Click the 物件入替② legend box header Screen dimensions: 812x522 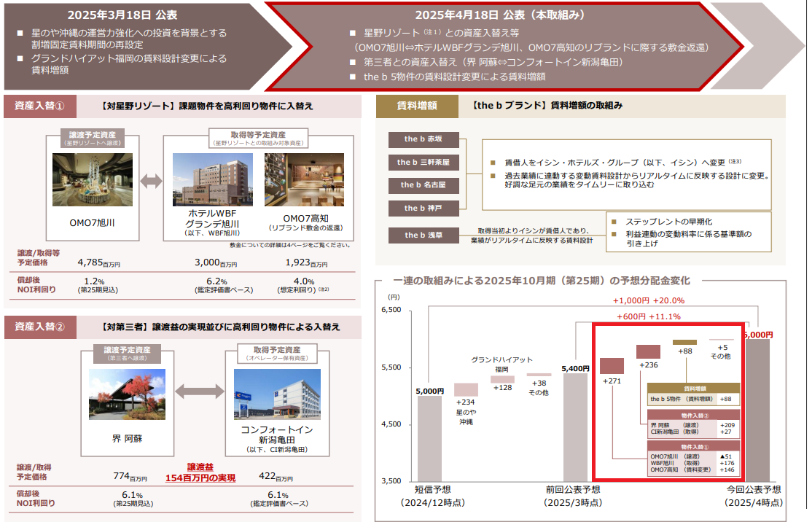[x=693, y=416]
